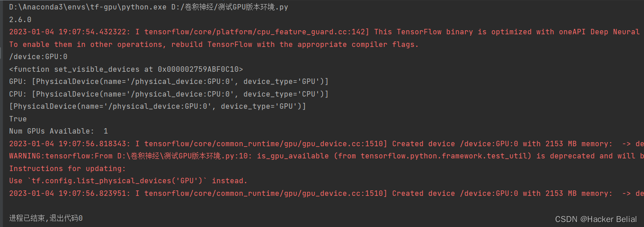Click the /device:GPU:0 output line
Image resolution: width=644 pixels, height=227 pixels.
pos(38,57)
